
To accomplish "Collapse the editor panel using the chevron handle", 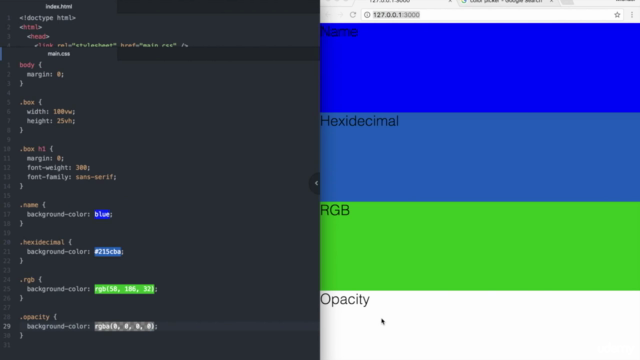I will [316, 183].
